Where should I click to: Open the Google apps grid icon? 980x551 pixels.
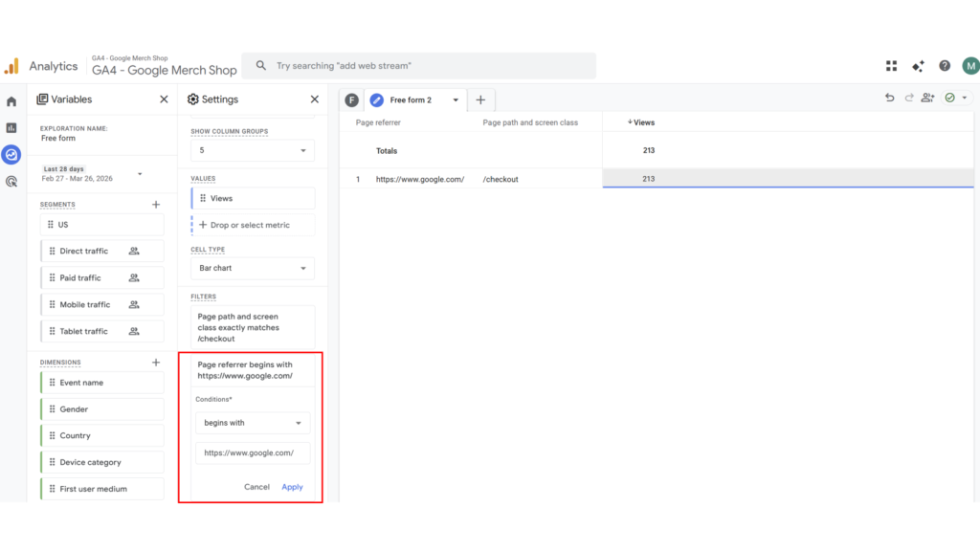[x=891, y=66]
